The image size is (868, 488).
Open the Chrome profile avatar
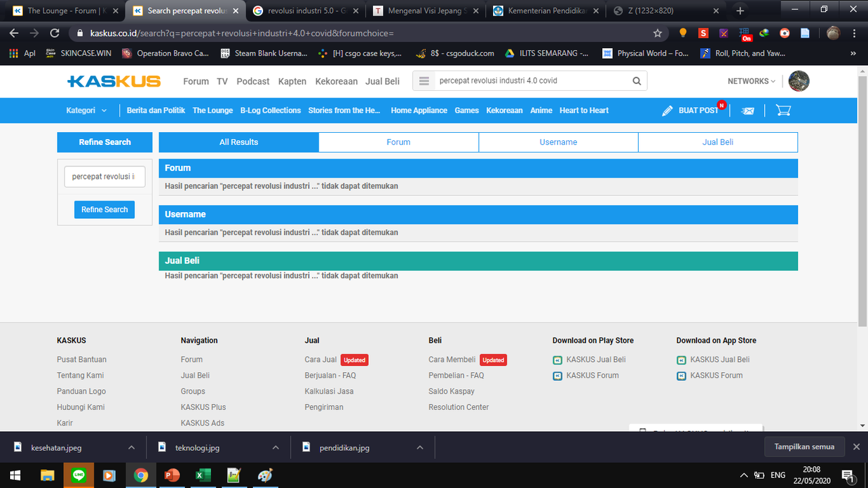pos(833,33)
